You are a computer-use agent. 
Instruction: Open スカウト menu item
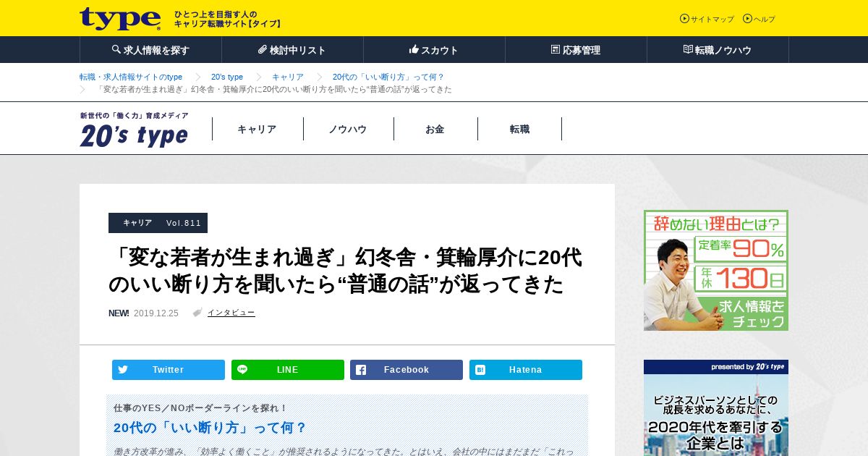(434, 50)
